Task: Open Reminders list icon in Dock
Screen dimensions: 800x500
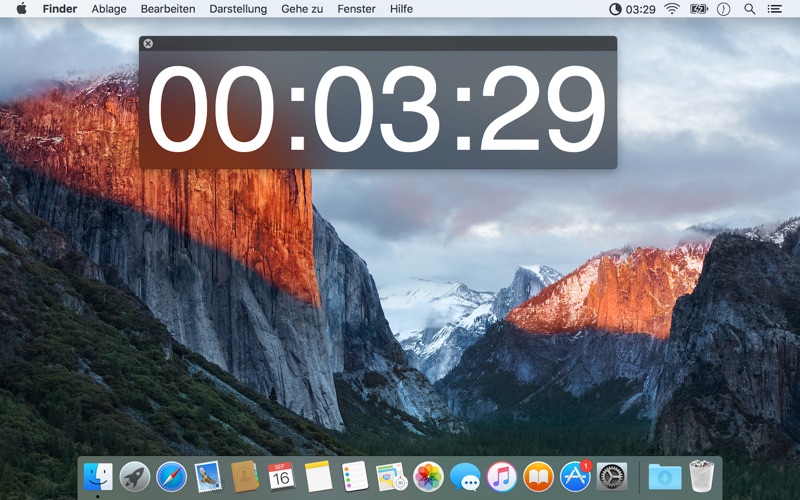Action: point(355,477)
